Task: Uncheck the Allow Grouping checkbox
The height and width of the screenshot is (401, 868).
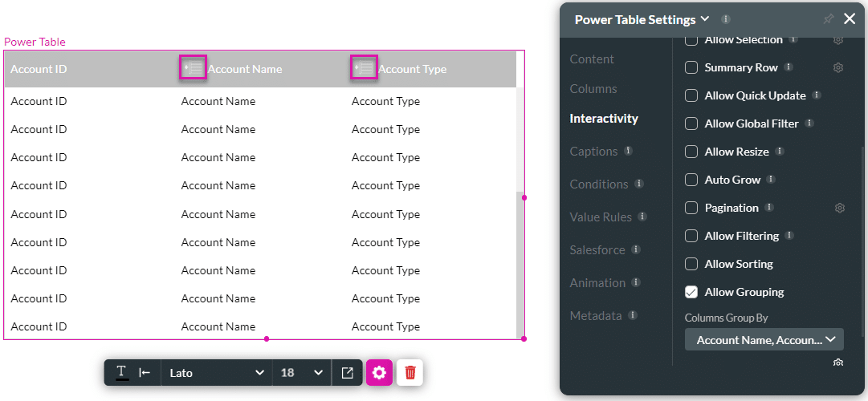Action: pos(691,292)
